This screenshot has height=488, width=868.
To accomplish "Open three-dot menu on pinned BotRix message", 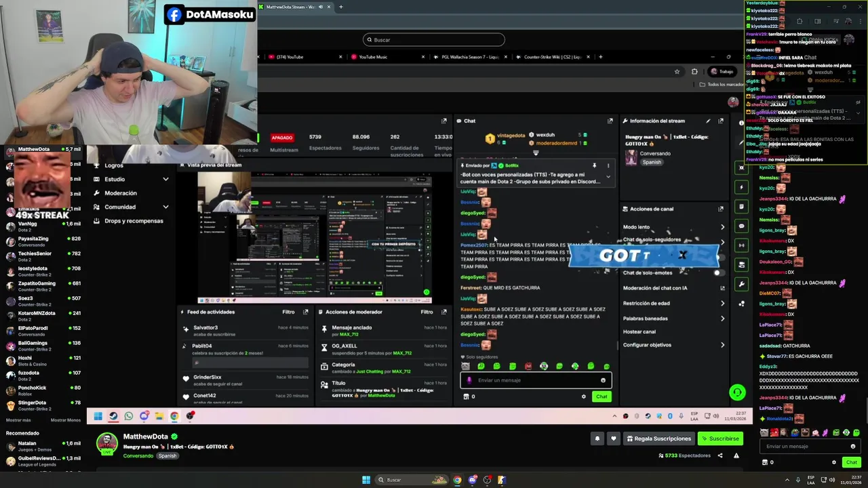I will point(608,165).
